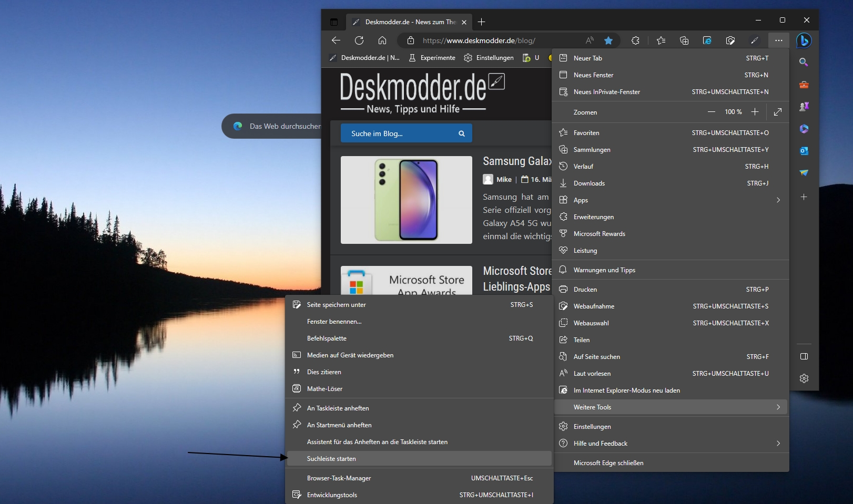
Task: Open Neues InPrivate-Fenster
Action: click(x=671, y=92)
